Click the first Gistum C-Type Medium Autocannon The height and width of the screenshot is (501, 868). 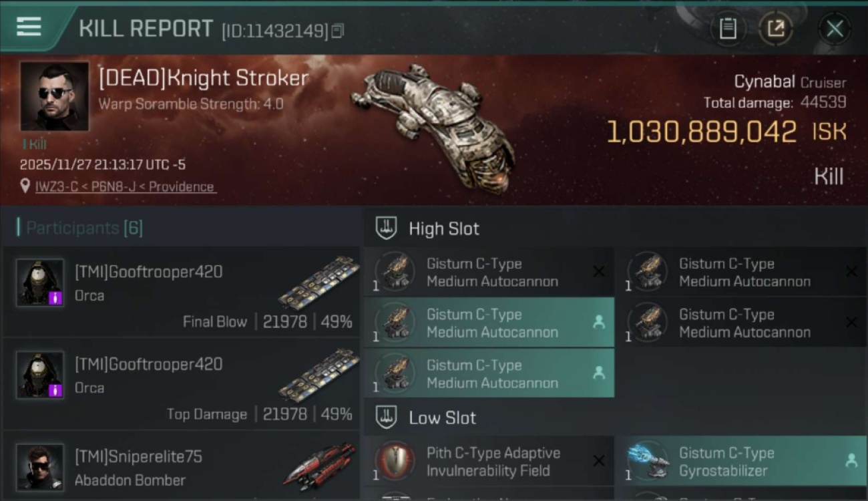(x=489, y=272)
